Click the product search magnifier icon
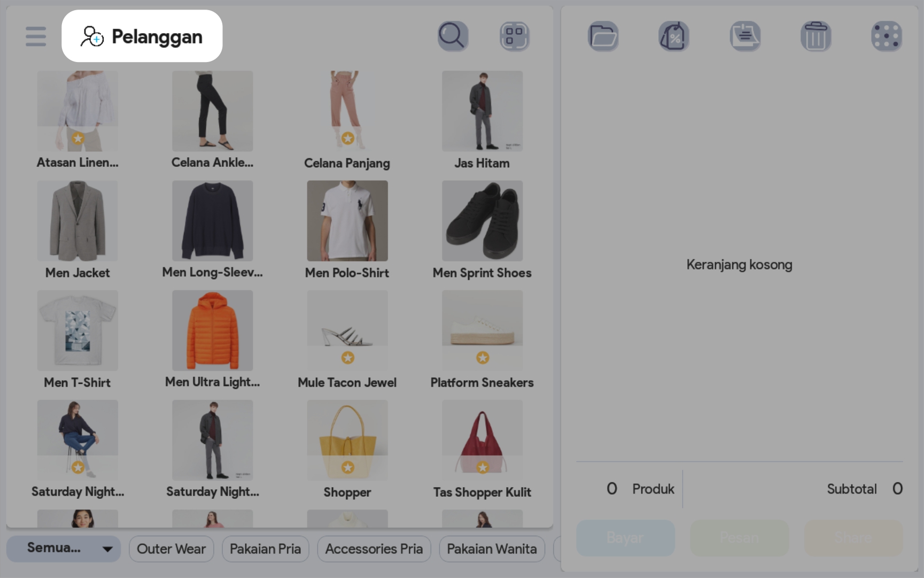Image resolution: width=924 pixels, height=578 pixels. [453, 36]
